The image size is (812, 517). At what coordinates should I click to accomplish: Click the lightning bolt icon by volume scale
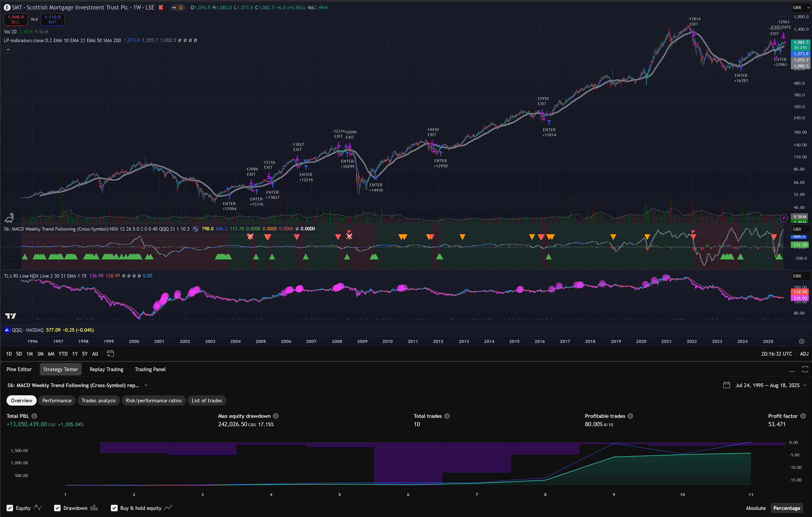tap(784, 218)
